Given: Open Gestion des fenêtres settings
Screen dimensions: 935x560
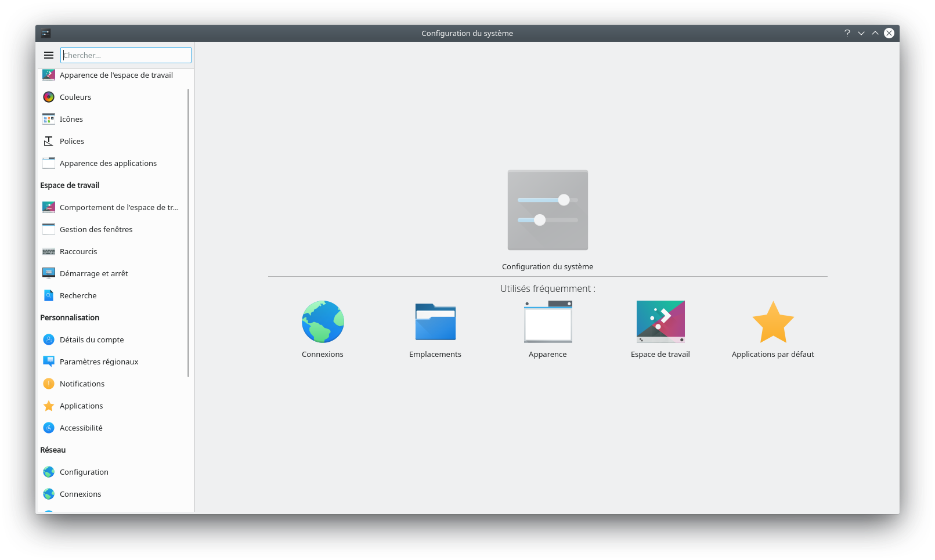Looking at the screenshot, I should 96,230.
